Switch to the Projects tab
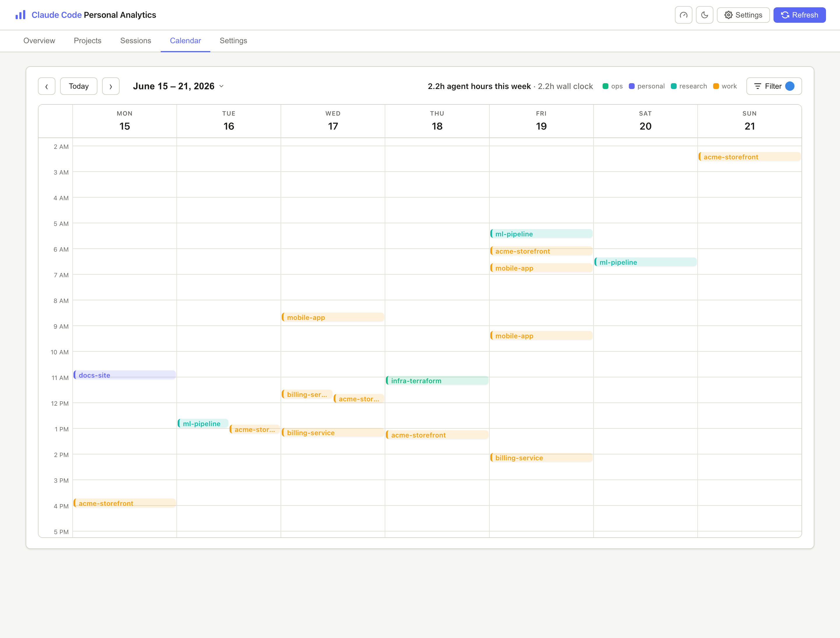The height and width of the screenshot is (638, 840). tap(87, 41)
